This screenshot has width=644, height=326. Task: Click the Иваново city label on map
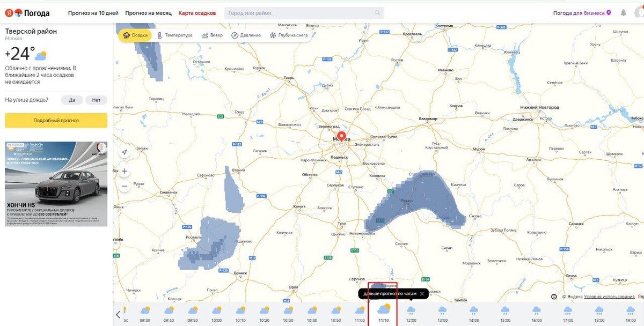pyautogui.click(x=445, y=70)
